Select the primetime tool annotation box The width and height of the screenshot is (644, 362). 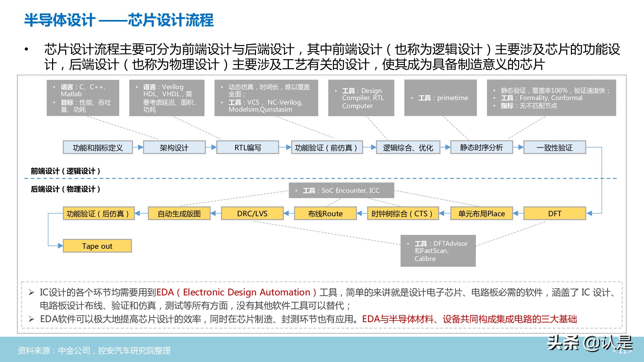(x=440, y=98)
